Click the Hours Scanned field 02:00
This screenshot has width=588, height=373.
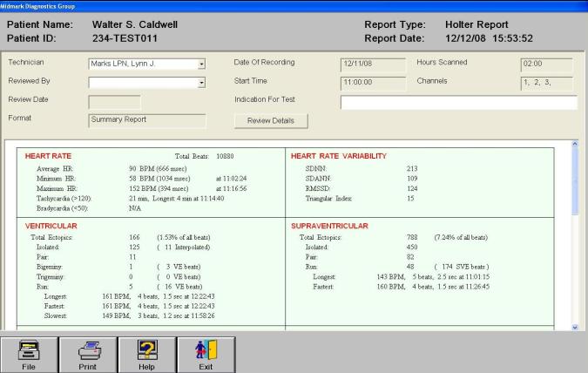(547, 64)
